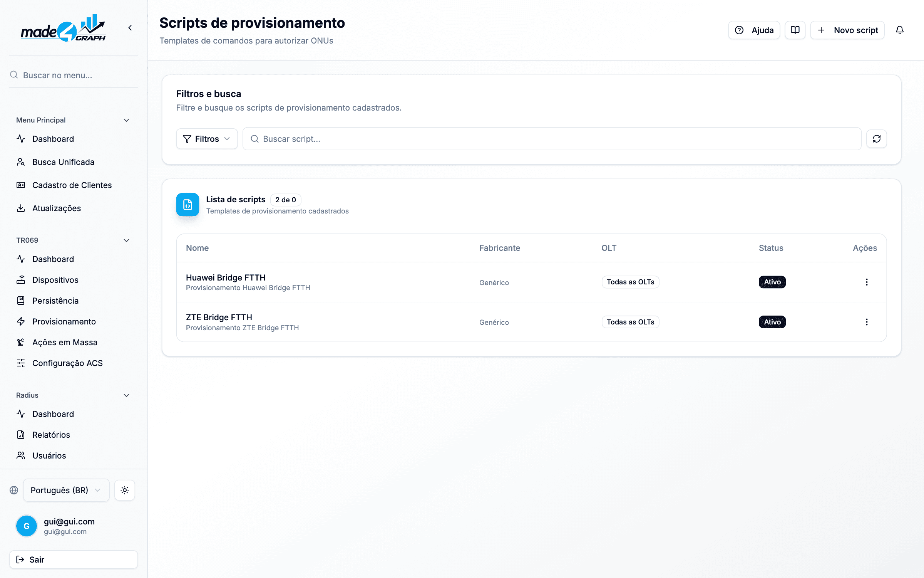Image resolution: width=924 pixels, height=578 pixels.
Task: Open Relatórios under Radius
Action: [x=73, y=435]
